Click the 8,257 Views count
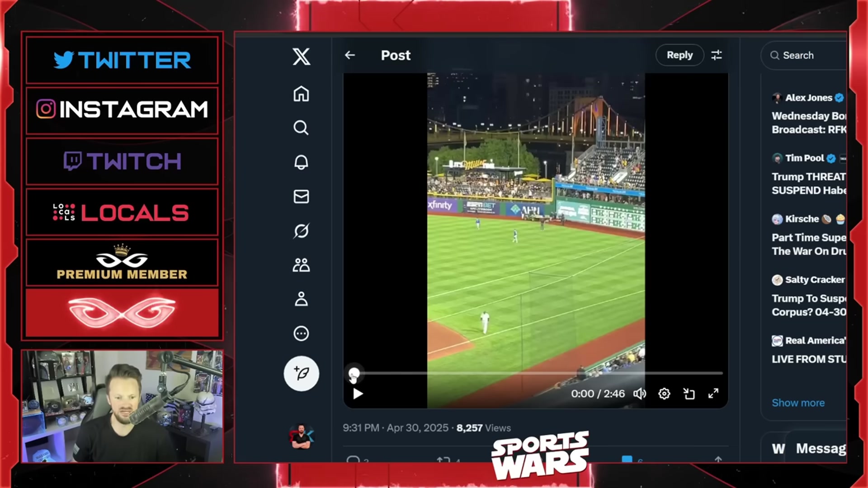Viewport: 868px width, 488px height. point(483,428)
